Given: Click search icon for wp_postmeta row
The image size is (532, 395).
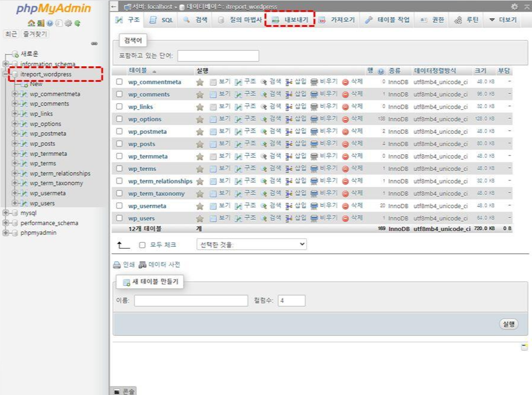Looking at the screenshot, I should [264, 131].
